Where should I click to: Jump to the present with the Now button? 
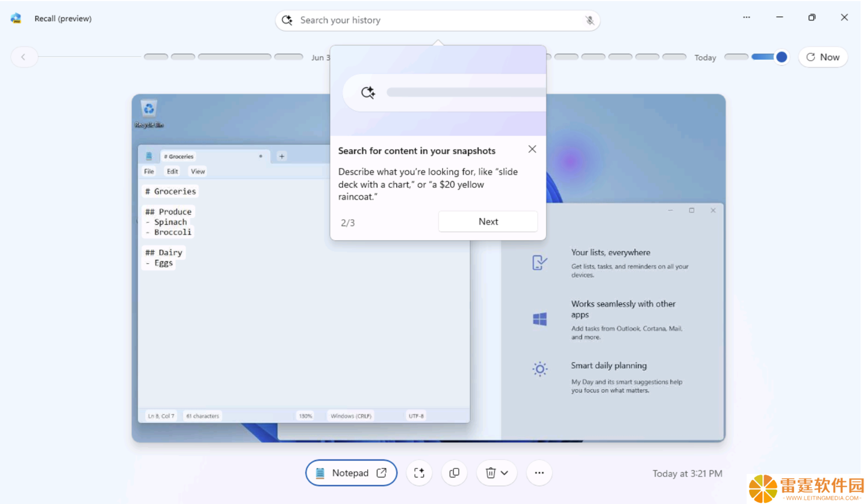822,57
